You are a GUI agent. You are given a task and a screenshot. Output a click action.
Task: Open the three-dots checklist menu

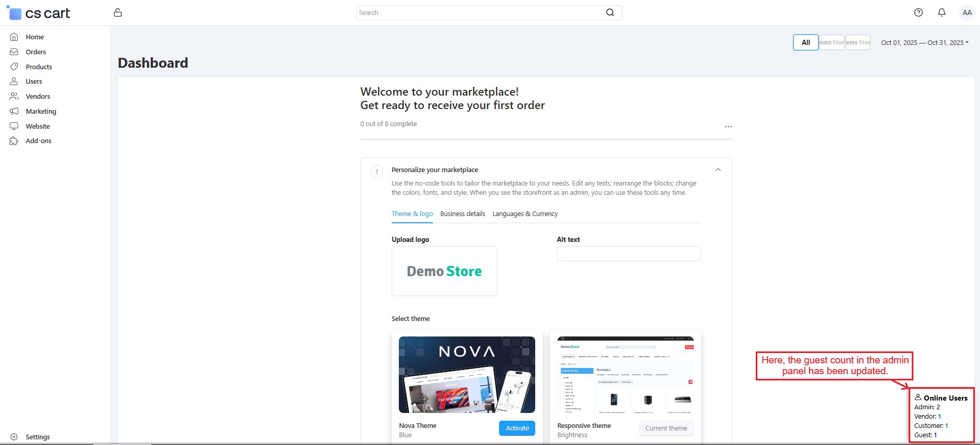click(x=728, y=127)
